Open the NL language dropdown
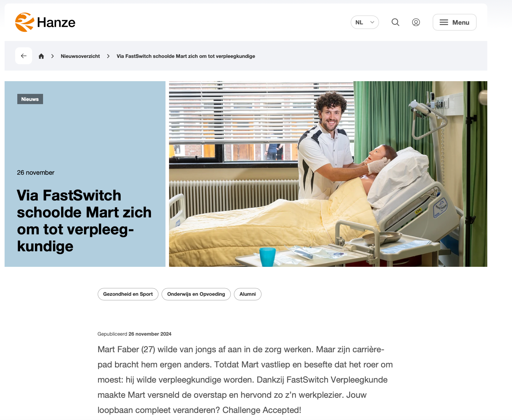Viewport: 512px width, 420px height. click(x=365, y=22)
